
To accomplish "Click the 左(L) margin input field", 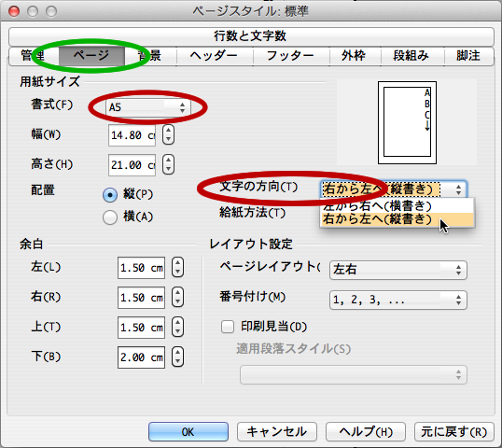I will [141, 268].
